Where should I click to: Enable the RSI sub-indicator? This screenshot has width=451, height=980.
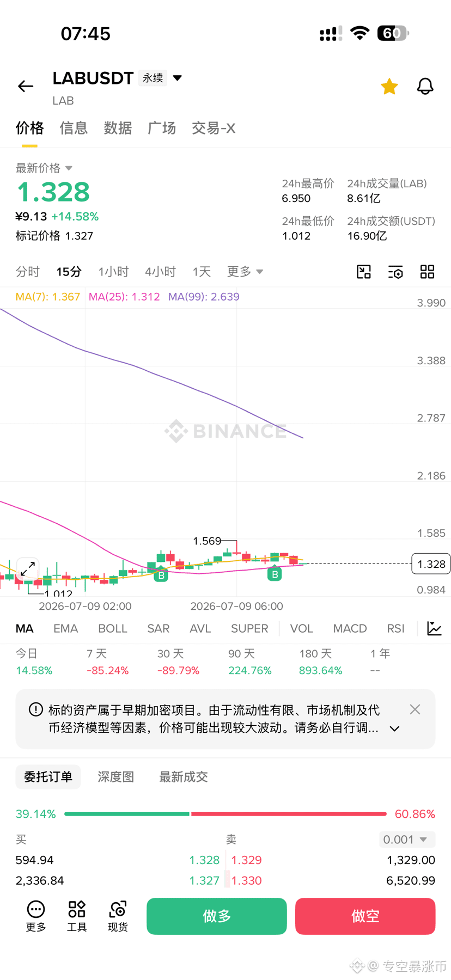pos(396,628)
